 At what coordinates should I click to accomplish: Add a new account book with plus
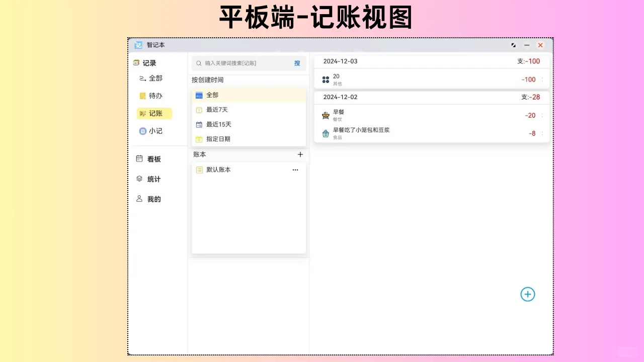(x=300, y=154)
